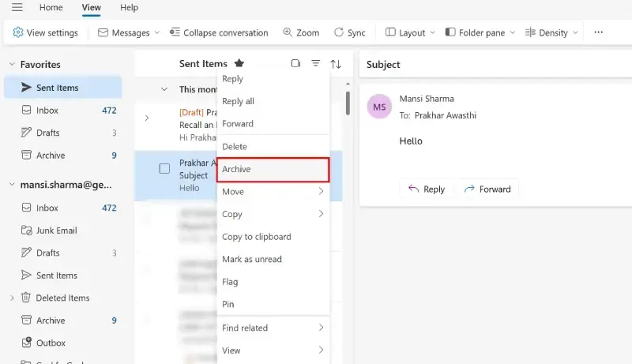Click the Folder pane icon

(x=450, y=32)
